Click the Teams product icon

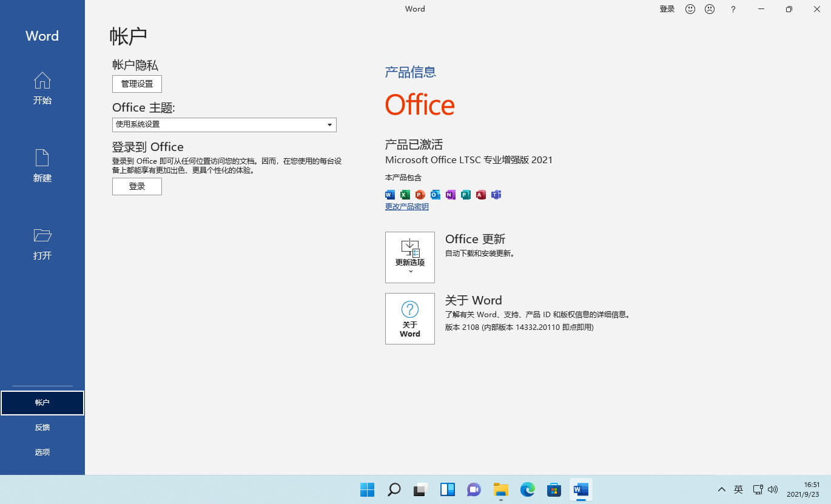tap(496, 195)
